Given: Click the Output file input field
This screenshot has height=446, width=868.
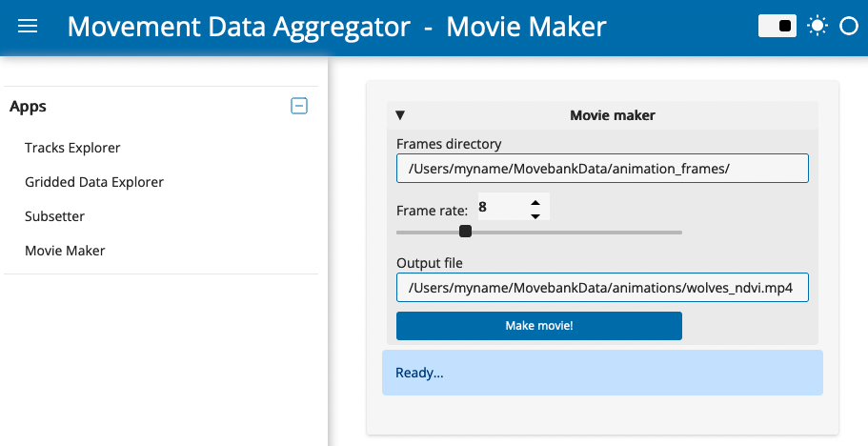Looking at the screenshot, I should pos(602,287).
